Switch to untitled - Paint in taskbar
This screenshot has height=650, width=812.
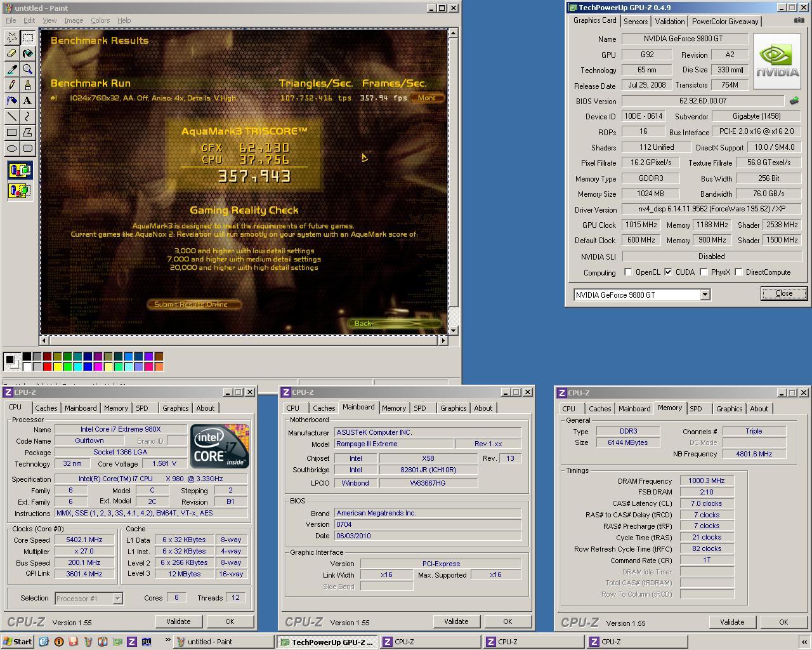[x=224, y=642]
